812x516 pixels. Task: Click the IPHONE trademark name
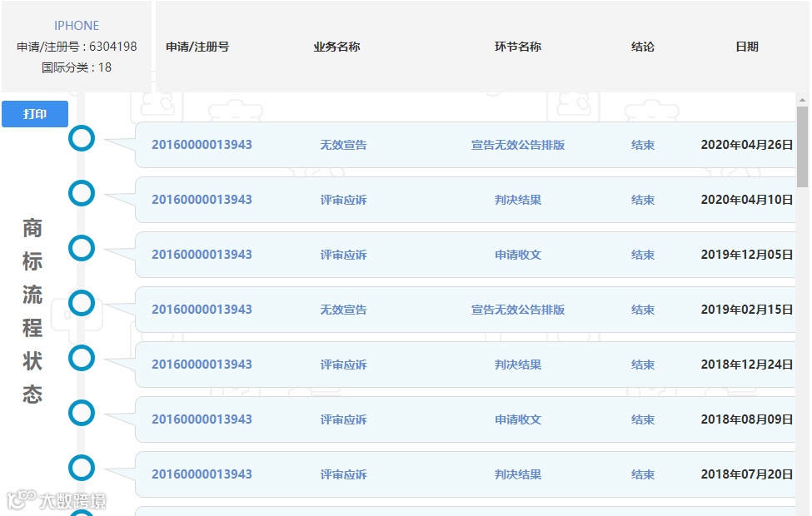77,25
